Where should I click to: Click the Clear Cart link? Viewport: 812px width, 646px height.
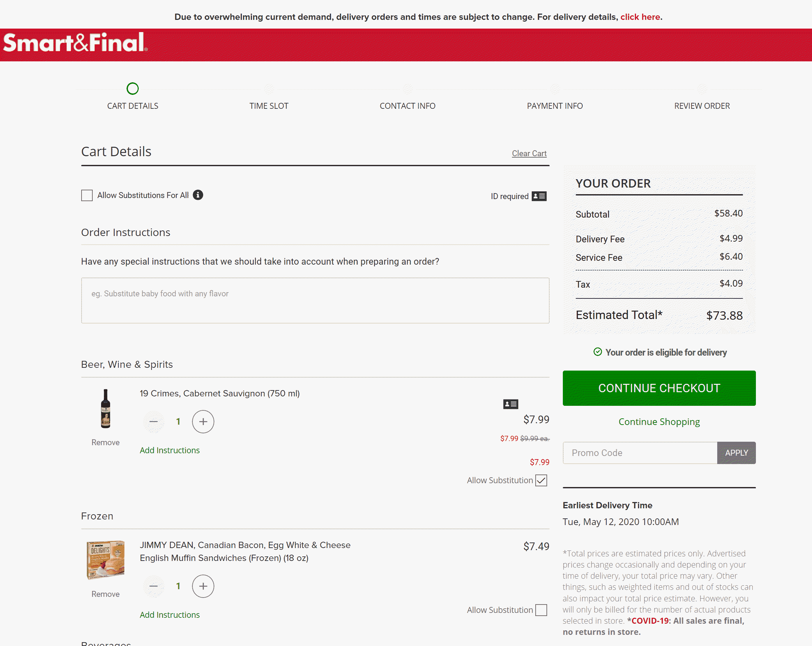coord(529,153)
